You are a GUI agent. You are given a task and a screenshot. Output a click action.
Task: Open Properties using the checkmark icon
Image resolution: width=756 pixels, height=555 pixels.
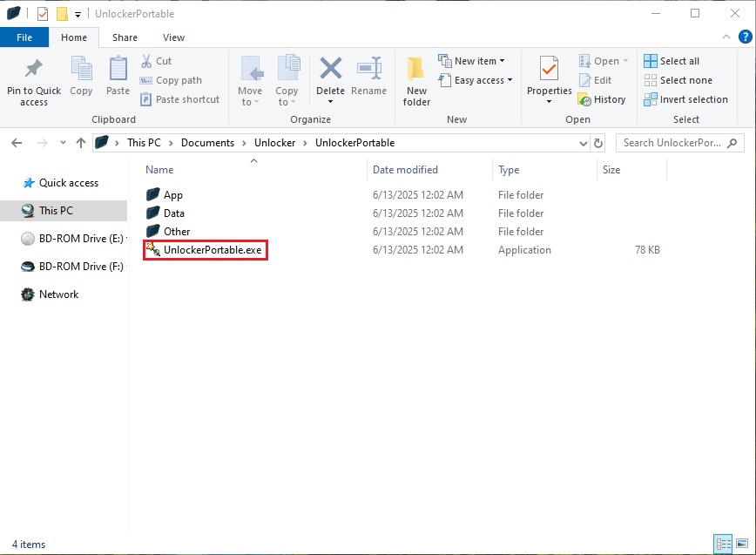point(549,69)
